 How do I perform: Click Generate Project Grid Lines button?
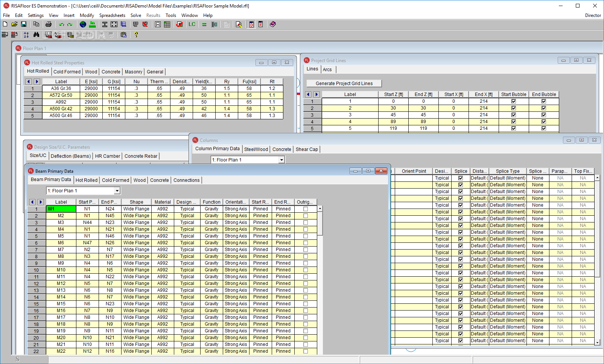pyautogui.click(x=344, y=84)
